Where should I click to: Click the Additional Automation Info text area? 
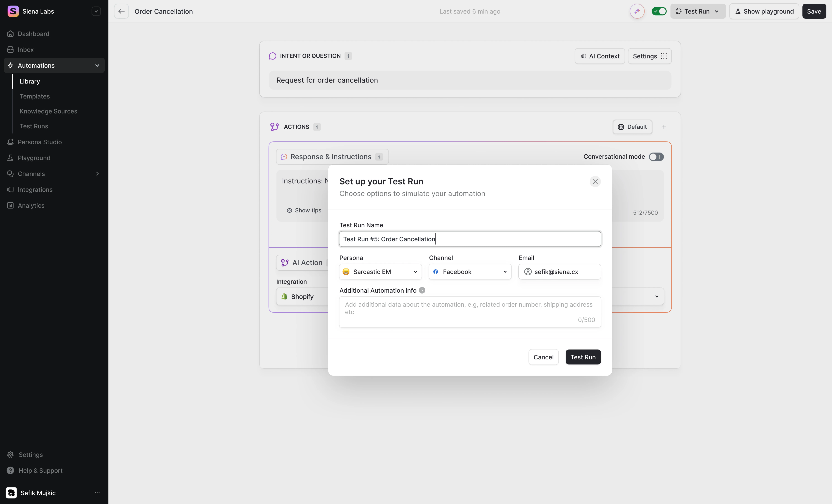470,311
